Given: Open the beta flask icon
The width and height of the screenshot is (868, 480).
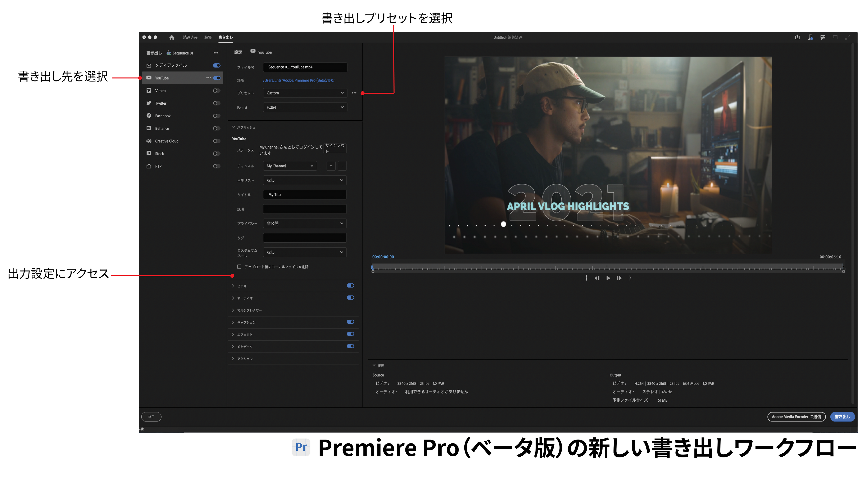Looking at the screenshot, I should (810, 37).
